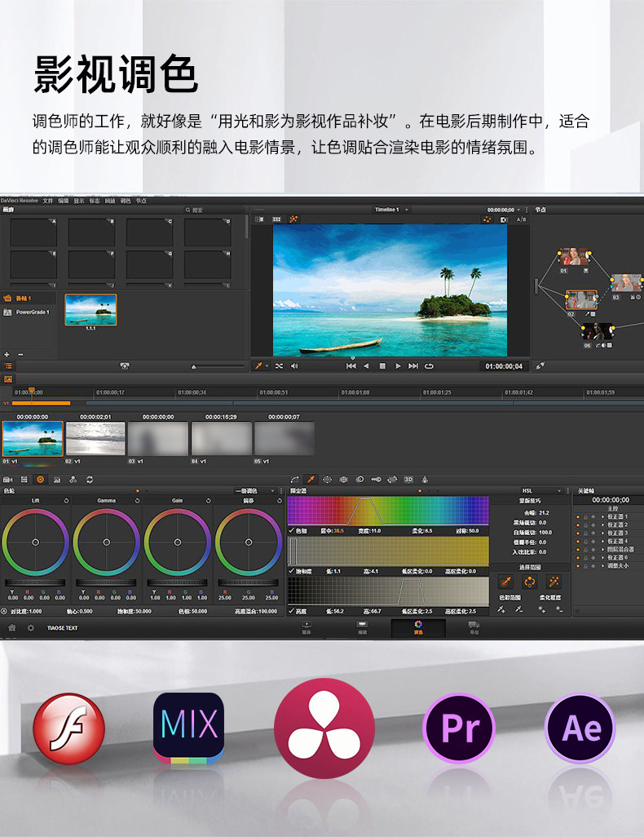Click the subtract color range picker
644x837 pixels.
519,609
